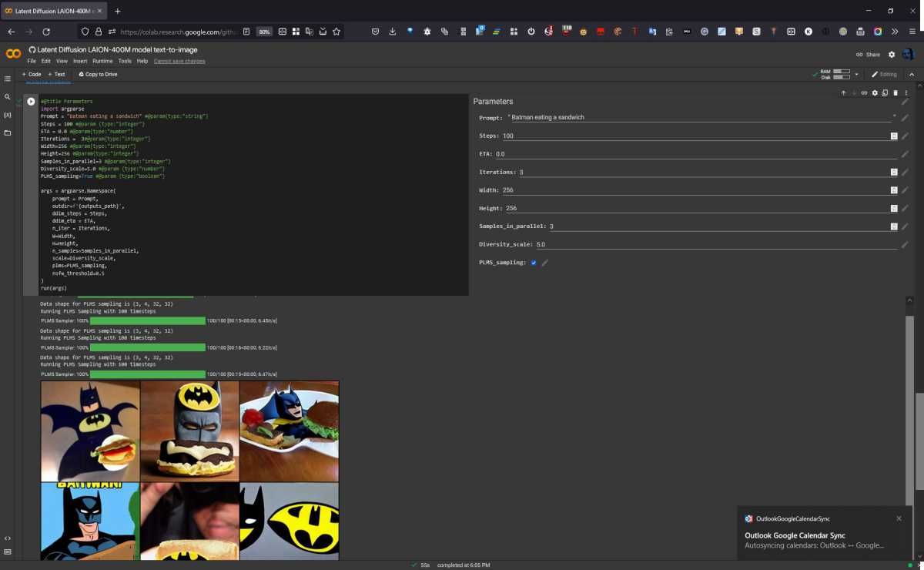Open the Help menu
The height and width of the screenshot is (570, 924).
[x=142, y=61]
